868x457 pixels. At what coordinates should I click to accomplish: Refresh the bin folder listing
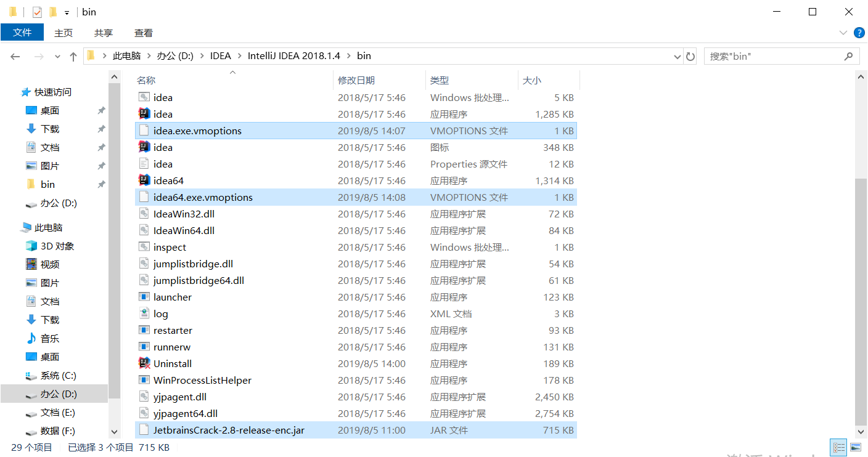[690, 56]
